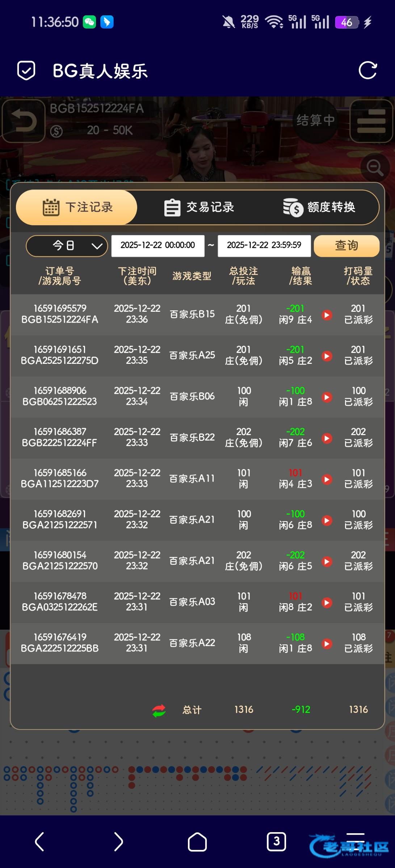Play replay for the 百家乐A03 bet
Viewport: 395px width, 868px height.
coord(327,602)
